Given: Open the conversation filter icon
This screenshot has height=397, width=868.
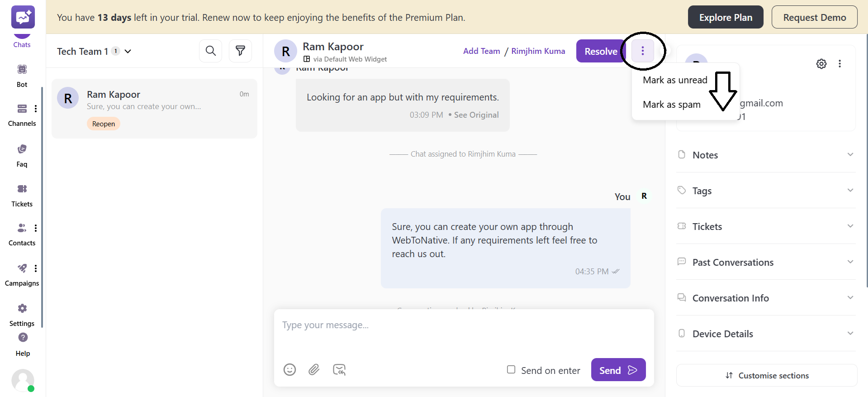Looking at the screenshot, I should (x=241, y=51).
